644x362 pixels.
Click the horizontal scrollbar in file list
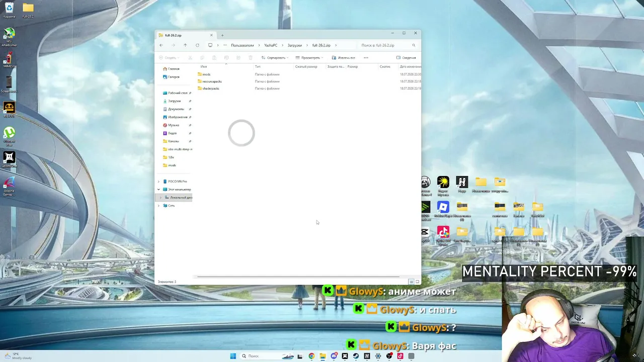[298, 277]
